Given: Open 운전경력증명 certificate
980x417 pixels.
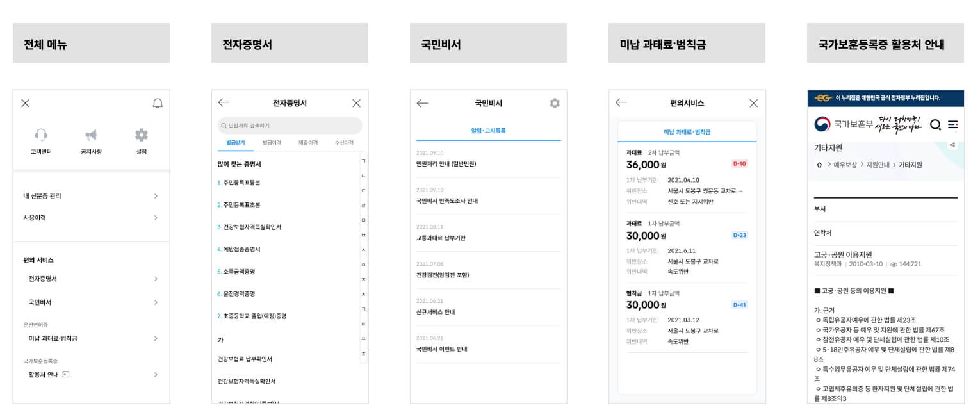Looking at the screenshot, I should 236,293.
